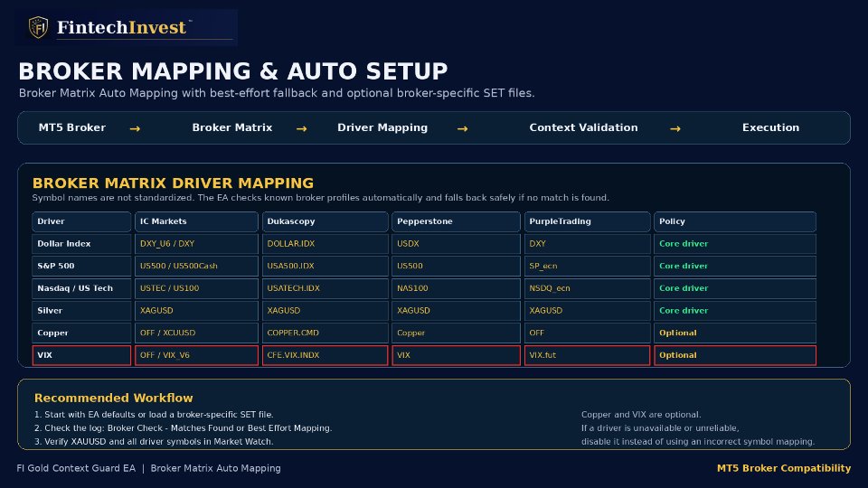Select the S&P 500 row label
The image size is (868, 488).
81,266
